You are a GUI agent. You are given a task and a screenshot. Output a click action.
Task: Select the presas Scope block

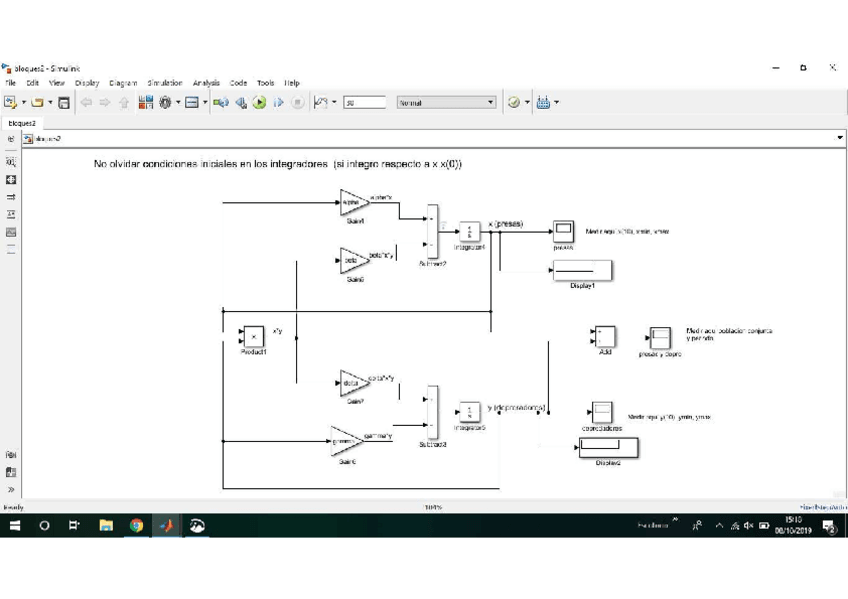(563, 232)
